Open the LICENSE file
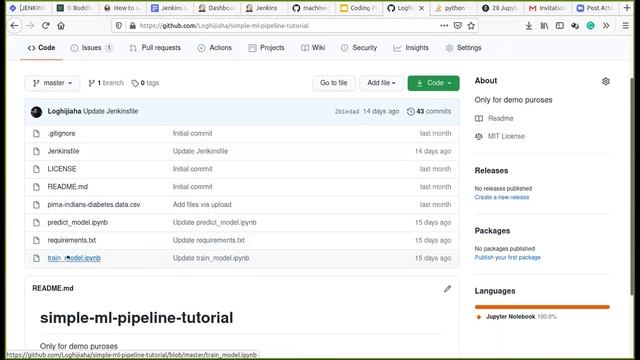640x360 pixels. [62, 169]
